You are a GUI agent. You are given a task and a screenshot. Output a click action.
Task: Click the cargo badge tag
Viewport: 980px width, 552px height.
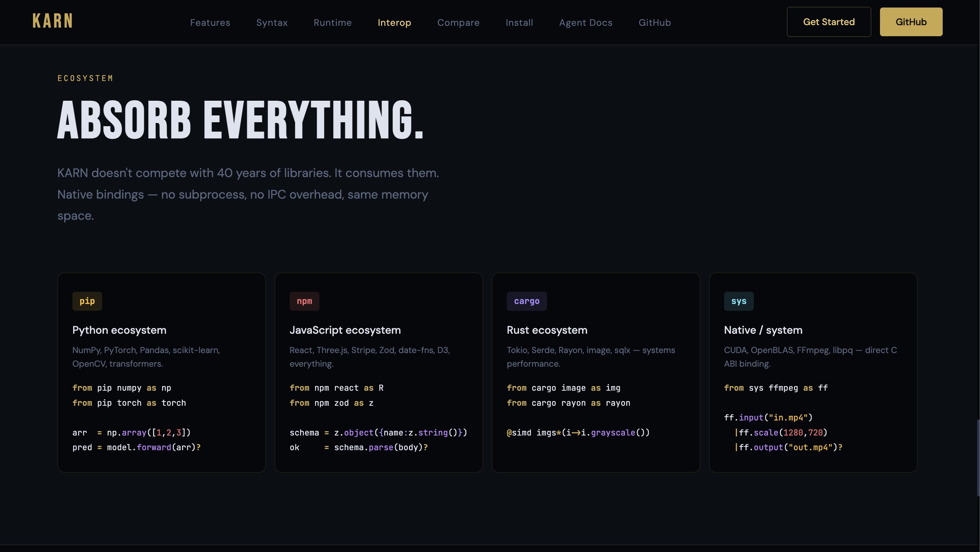[x=527, y=301]
